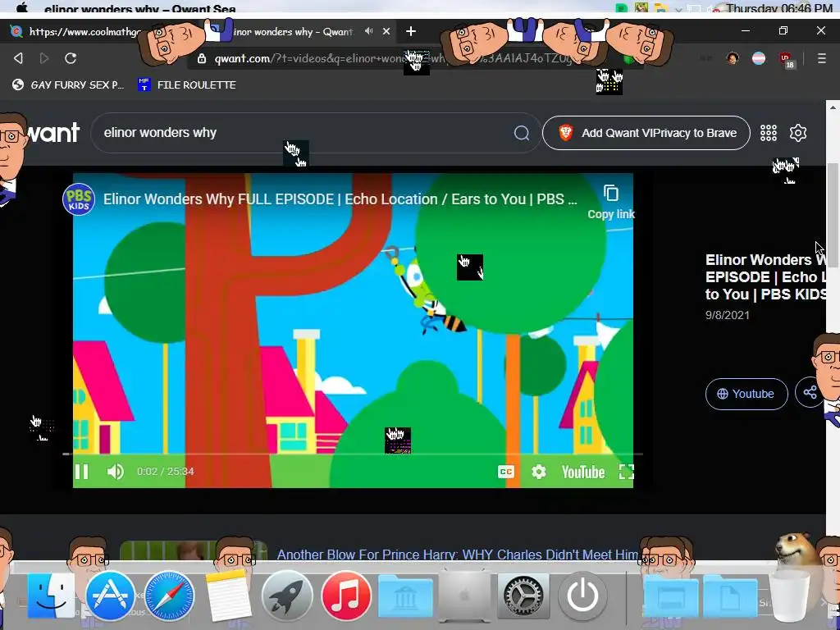Screen dimensions: 840x630
Task: Open Finder from the dock
Action: (51, 596)
